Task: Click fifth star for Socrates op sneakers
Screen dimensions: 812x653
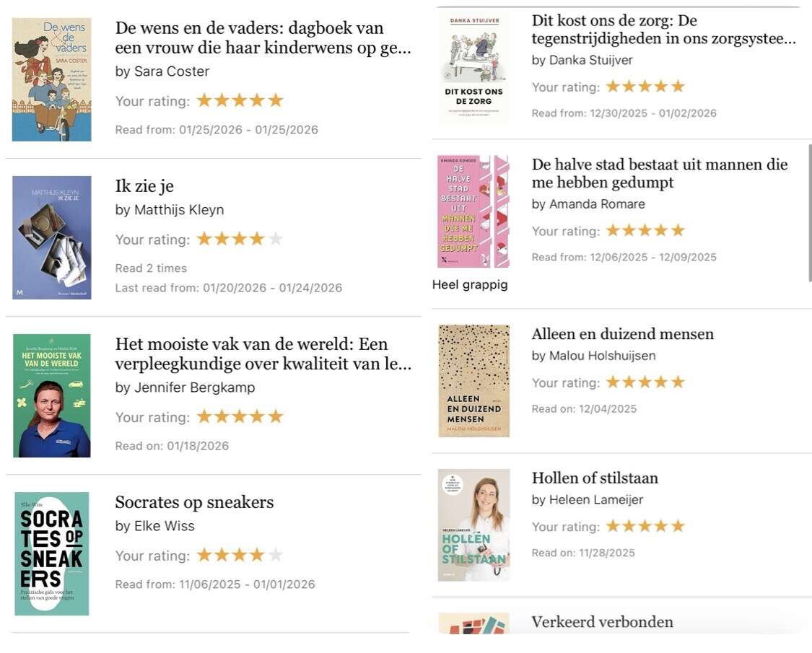Action: pyautogui.click(x=276, y=555)
